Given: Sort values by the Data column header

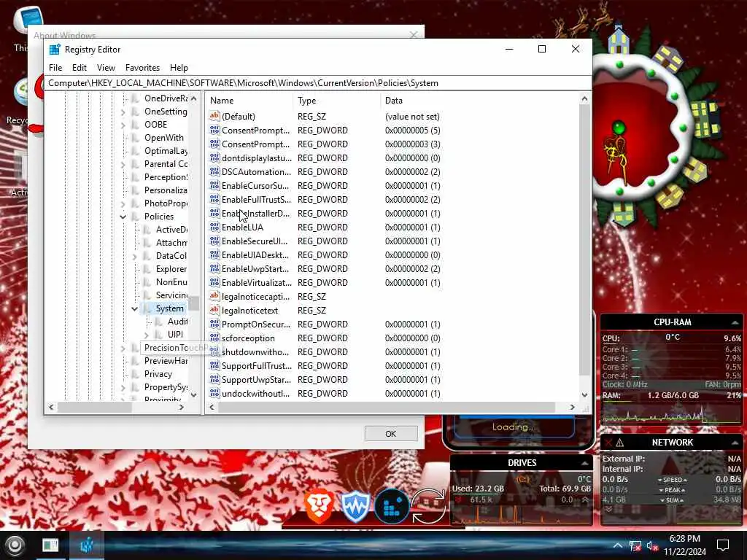Looking at the screenshot, I should tap(479, 101).
